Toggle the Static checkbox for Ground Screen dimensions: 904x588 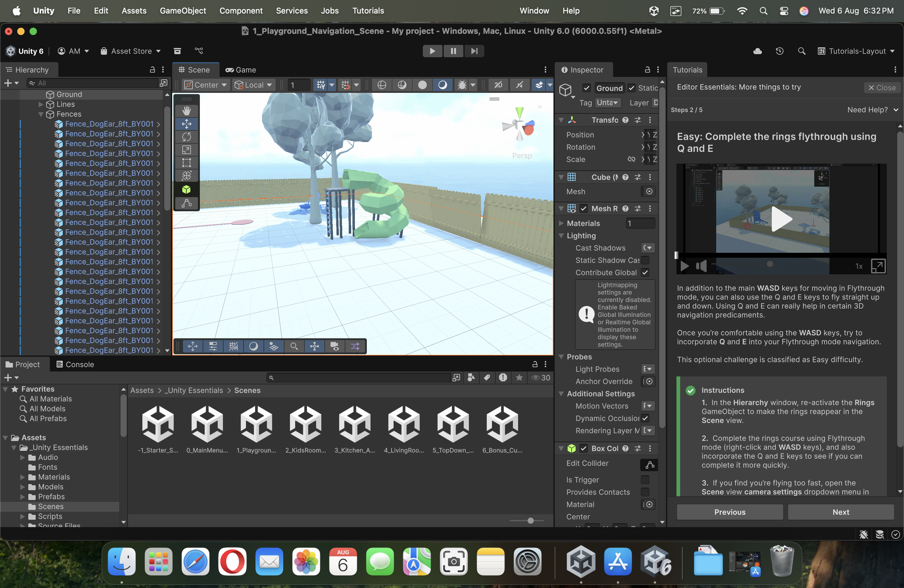631,88
